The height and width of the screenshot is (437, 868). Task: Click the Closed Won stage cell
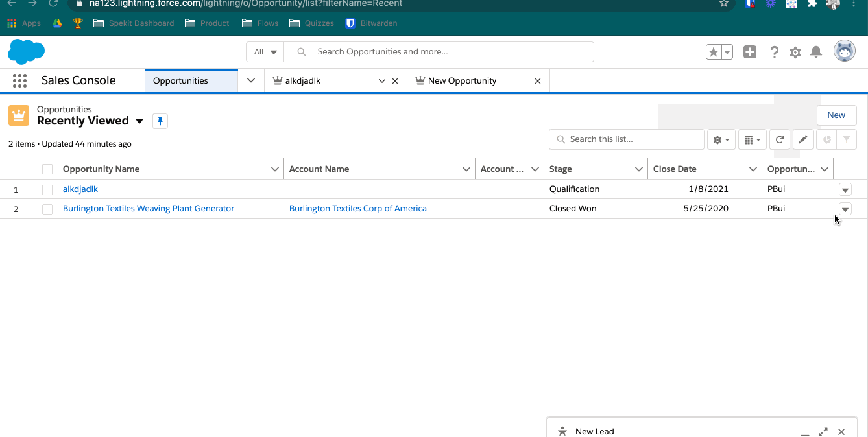573,209
